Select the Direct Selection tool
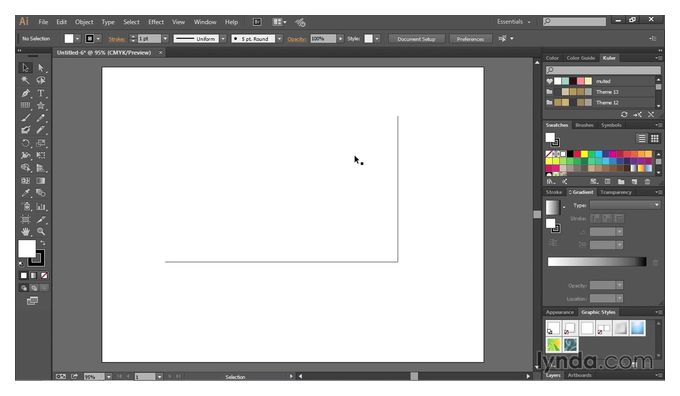This screenshot has width=680, height=396. coord(41,68)
